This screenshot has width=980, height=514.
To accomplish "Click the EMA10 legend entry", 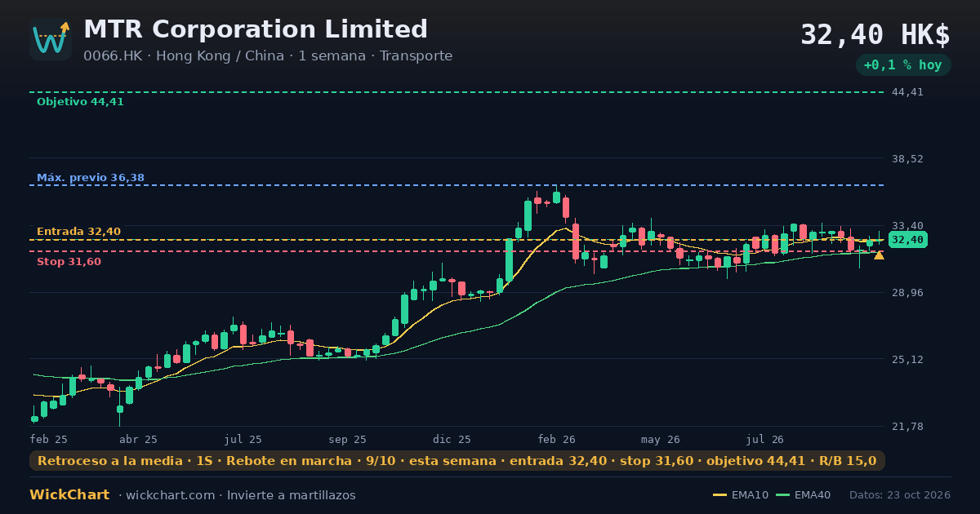I will [x=741, y=495].
